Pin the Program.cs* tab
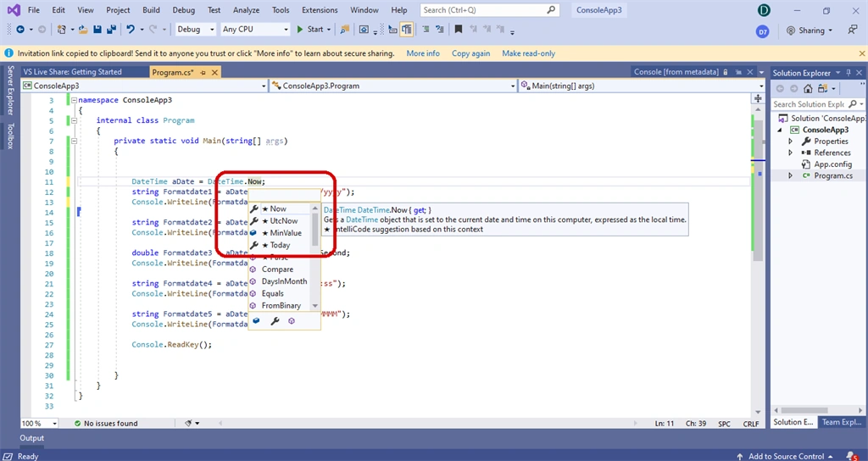The height and width of the screenshot is (461, 868). (x=203, y=73)
